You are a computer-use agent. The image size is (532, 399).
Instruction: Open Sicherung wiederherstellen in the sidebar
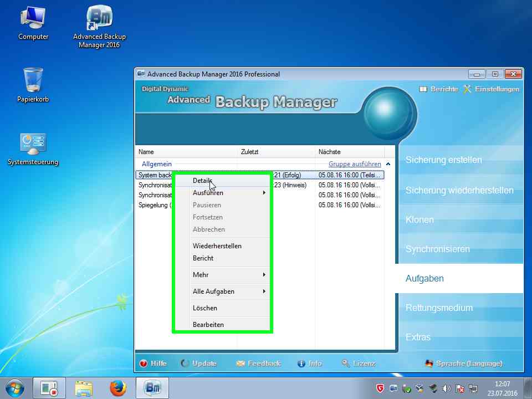tap(461, 190)
